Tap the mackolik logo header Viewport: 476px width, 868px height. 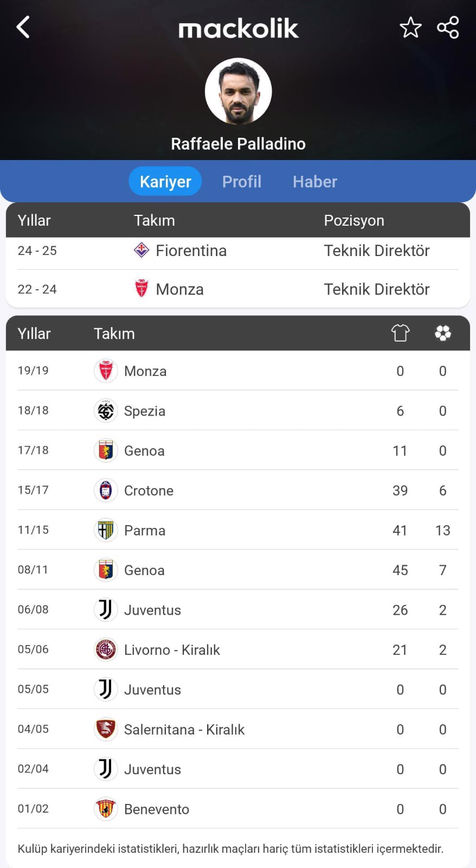238,28
